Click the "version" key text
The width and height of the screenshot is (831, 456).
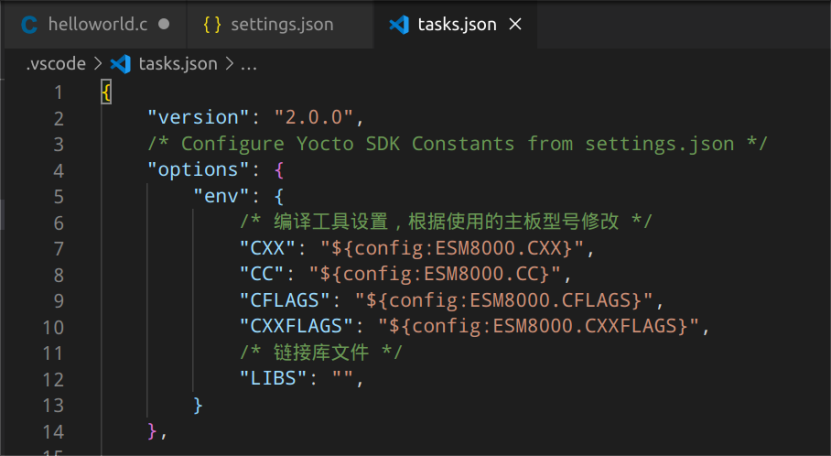(198, 117)
